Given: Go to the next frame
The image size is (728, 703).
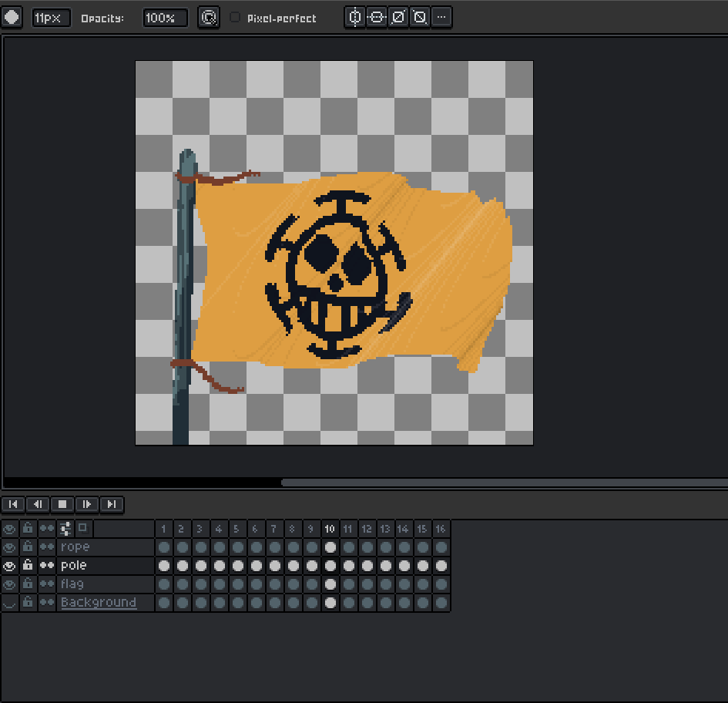Looking at the screenshot, I should coord(87,505).
